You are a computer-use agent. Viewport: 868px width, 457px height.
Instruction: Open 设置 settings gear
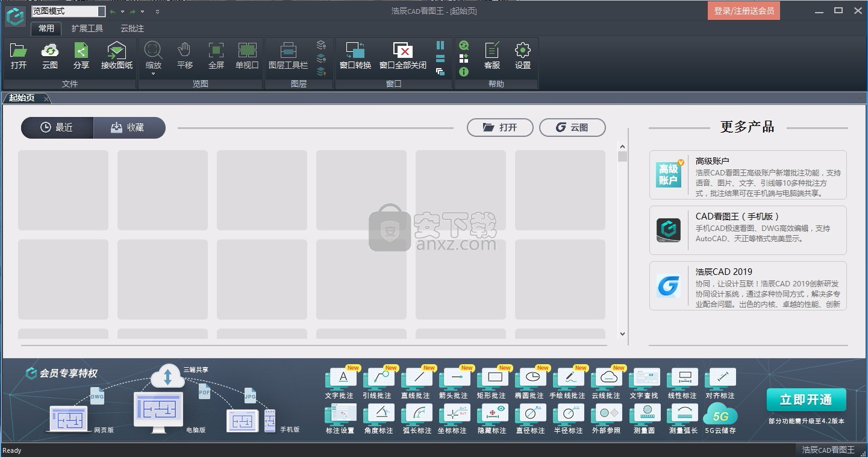(523, 56)
